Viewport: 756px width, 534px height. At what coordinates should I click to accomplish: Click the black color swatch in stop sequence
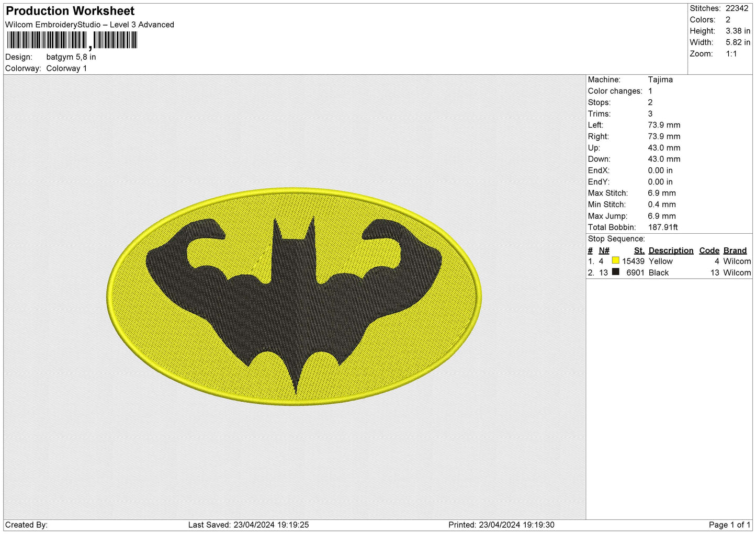pos(615,272)
